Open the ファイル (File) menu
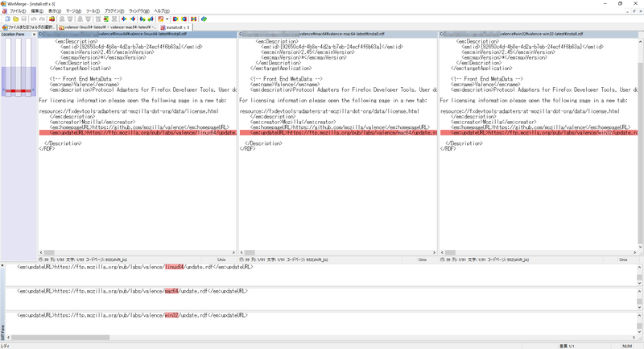Viewport: 644px width, 349px height. click(18, 11)
